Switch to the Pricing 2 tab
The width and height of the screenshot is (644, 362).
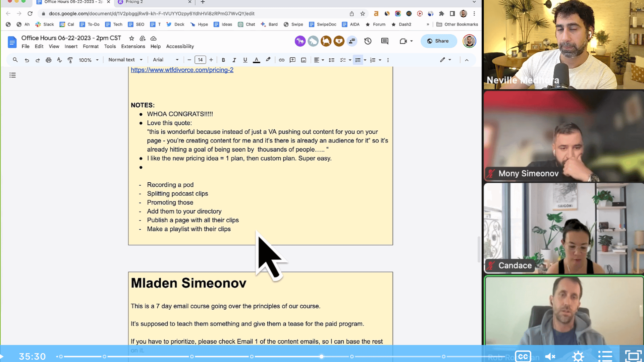click(x=154, y=2)
